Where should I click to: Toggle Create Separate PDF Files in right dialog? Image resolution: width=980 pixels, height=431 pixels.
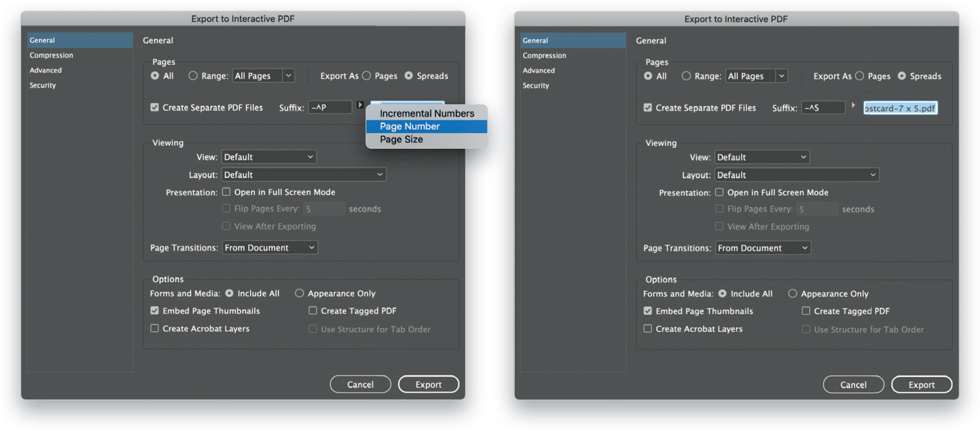(647, 108)
